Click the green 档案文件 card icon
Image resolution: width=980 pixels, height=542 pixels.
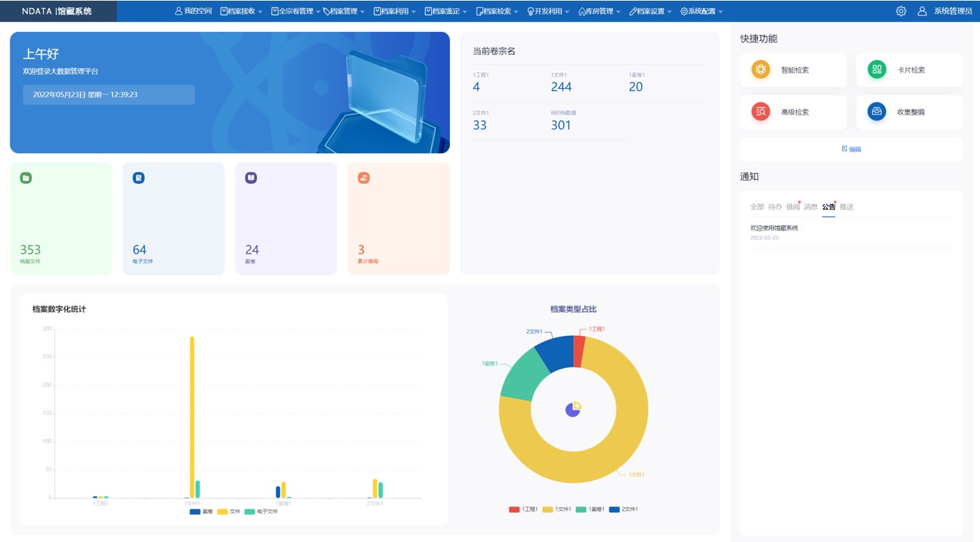click(26, 178)
